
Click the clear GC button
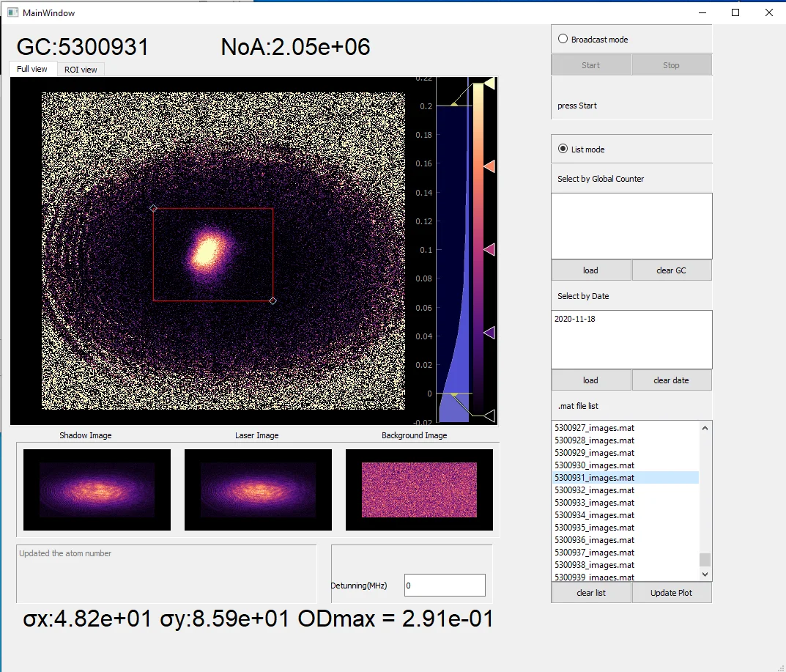pos(671,270)
